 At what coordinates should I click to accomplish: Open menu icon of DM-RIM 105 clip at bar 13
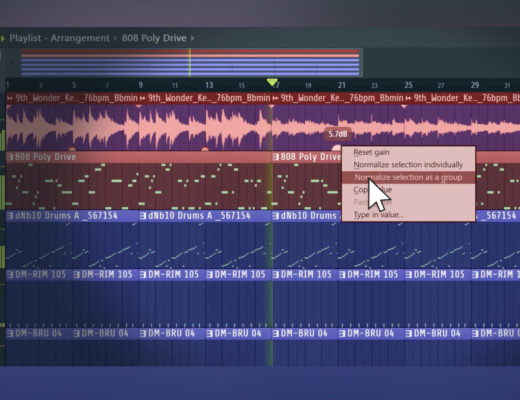coord(209,275)
